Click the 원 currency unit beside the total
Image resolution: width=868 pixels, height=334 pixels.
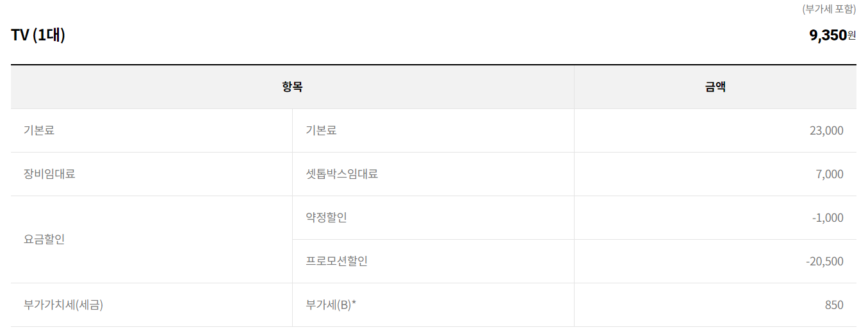[x=851, y=35]
